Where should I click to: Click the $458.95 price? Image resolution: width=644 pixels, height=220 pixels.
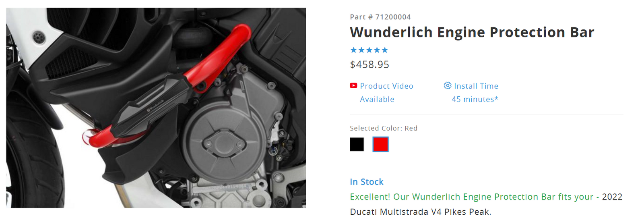369,64
